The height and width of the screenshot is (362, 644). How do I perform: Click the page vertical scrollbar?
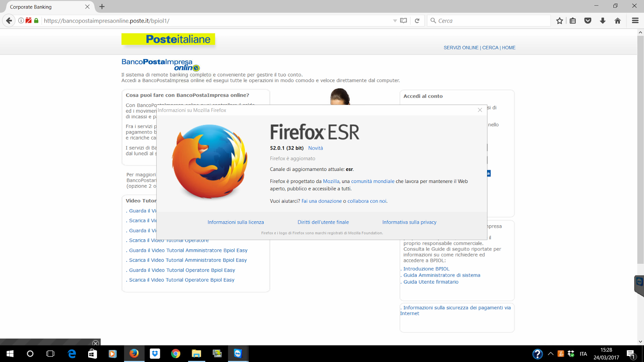tap(640, 150)
